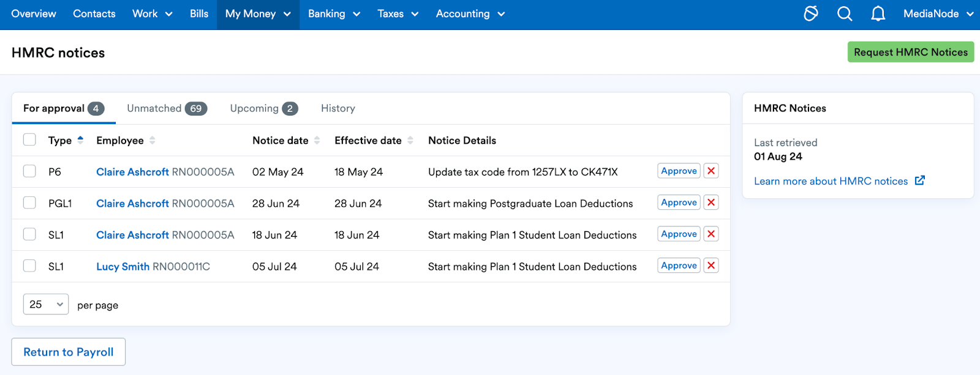Reject Claire Ashcroft's SL1 notice with red X

[x=711, y=234]
